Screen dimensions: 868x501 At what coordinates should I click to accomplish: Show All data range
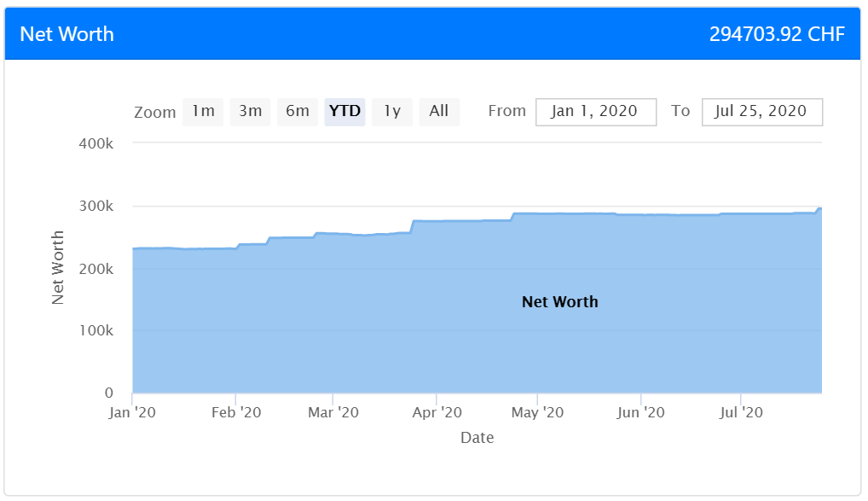pos(439,112)
